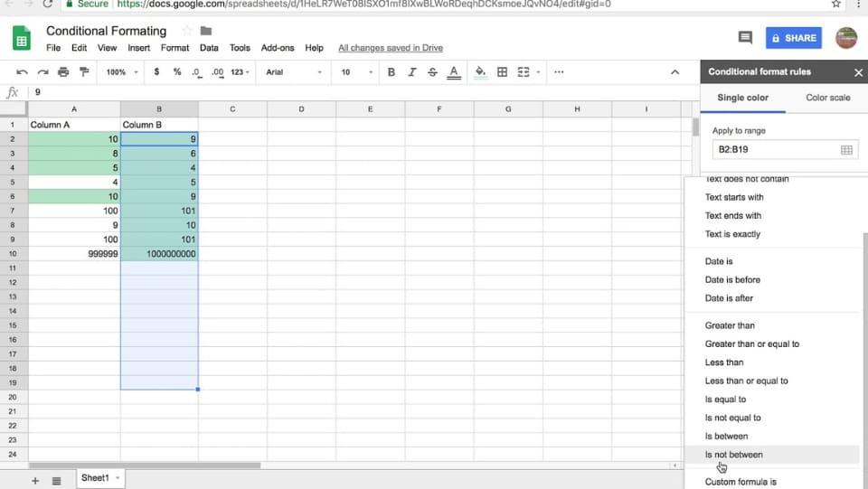Open the File menu
Screen dimensions: 868x489
pyautogui.click(x=53, y=48)
